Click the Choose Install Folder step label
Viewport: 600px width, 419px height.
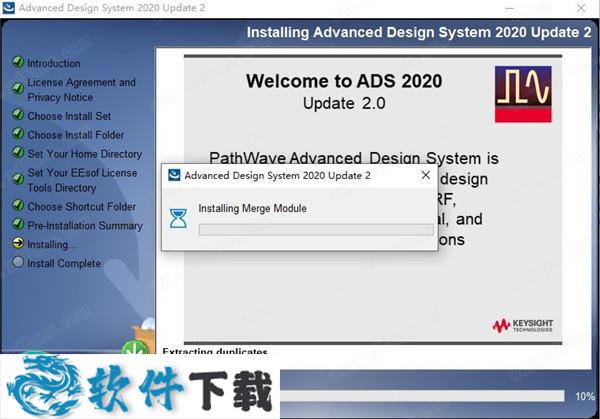tap(76, 135)
